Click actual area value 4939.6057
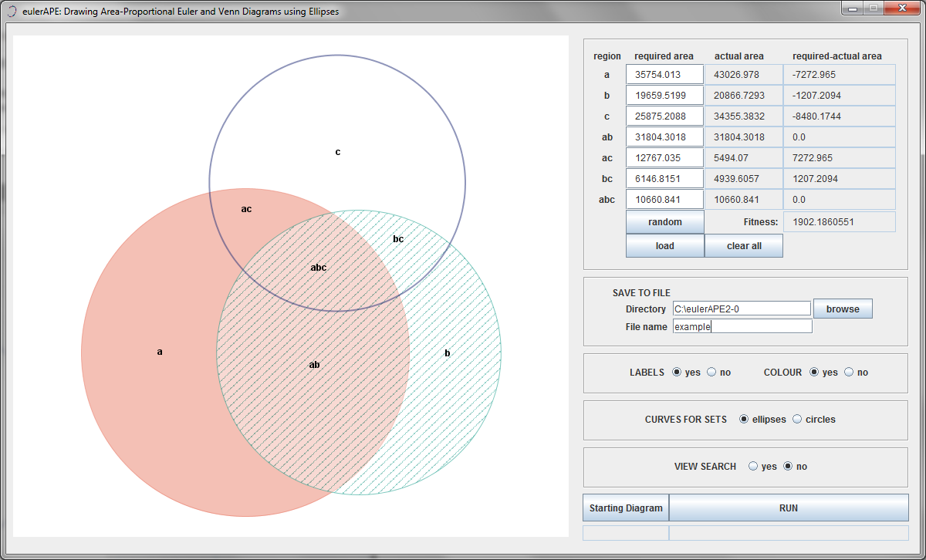 [x=744, y=179]
